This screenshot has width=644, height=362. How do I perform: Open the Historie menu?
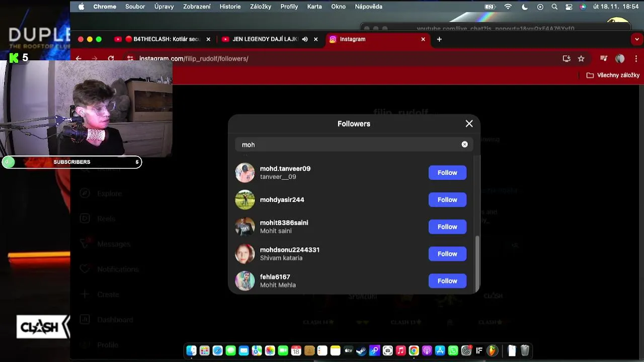(x=230, y=7)
